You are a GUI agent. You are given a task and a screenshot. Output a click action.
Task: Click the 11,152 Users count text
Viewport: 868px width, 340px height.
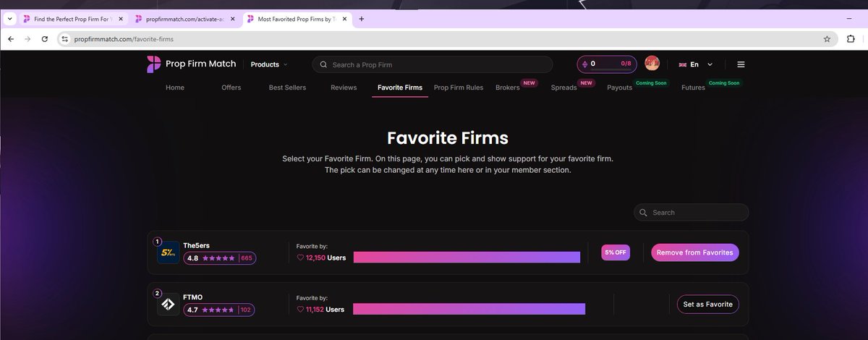tap(325, 309)
